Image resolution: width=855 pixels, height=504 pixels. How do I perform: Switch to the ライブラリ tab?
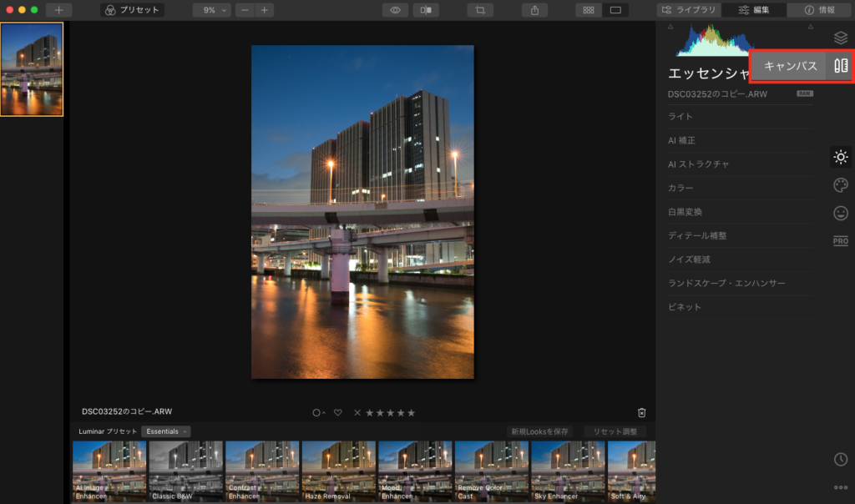pyautogui.click(x=689, y=10)
